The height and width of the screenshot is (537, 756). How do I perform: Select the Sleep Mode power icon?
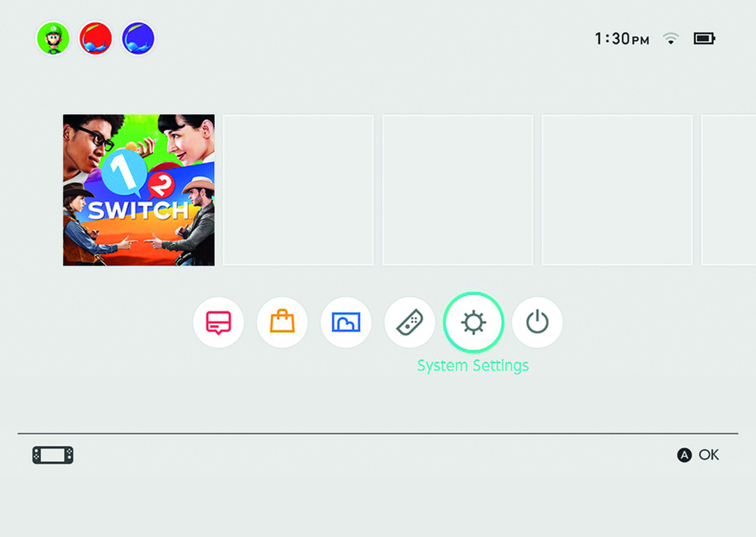pos(537,322)
